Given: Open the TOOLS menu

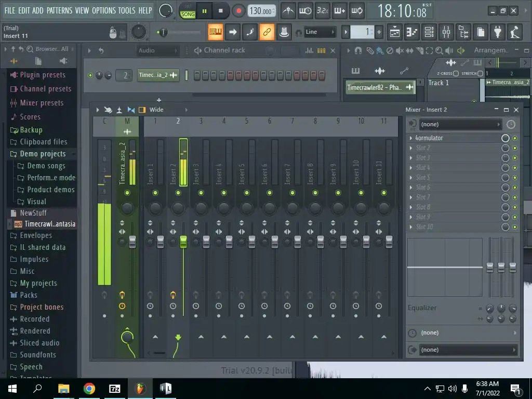Looking at the screenshot, I should pyautogui.click(x=127, y=10).
